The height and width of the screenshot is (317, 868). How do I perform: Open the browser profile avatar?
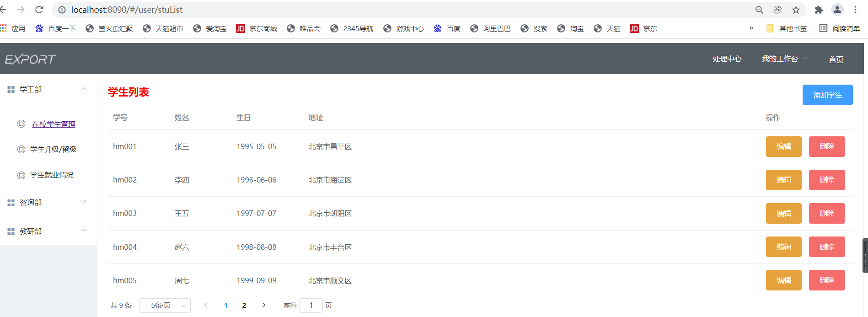837,10
